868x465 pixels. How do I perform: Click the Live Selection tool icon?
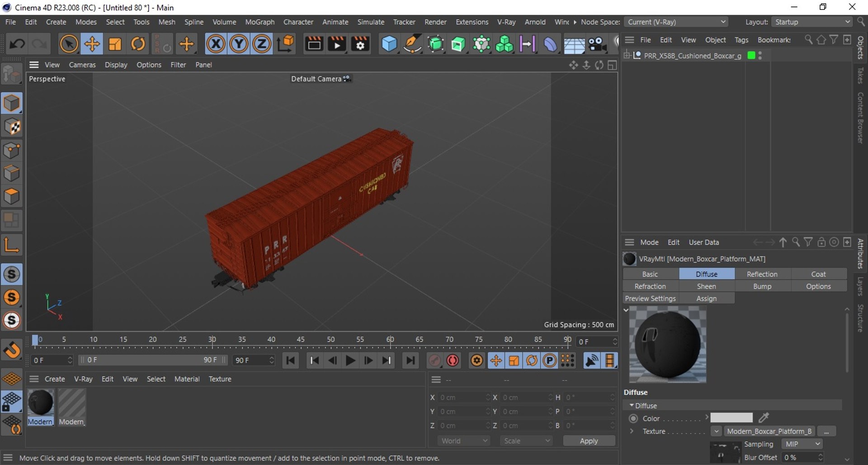pyautogui.click(x=69, y=44)
